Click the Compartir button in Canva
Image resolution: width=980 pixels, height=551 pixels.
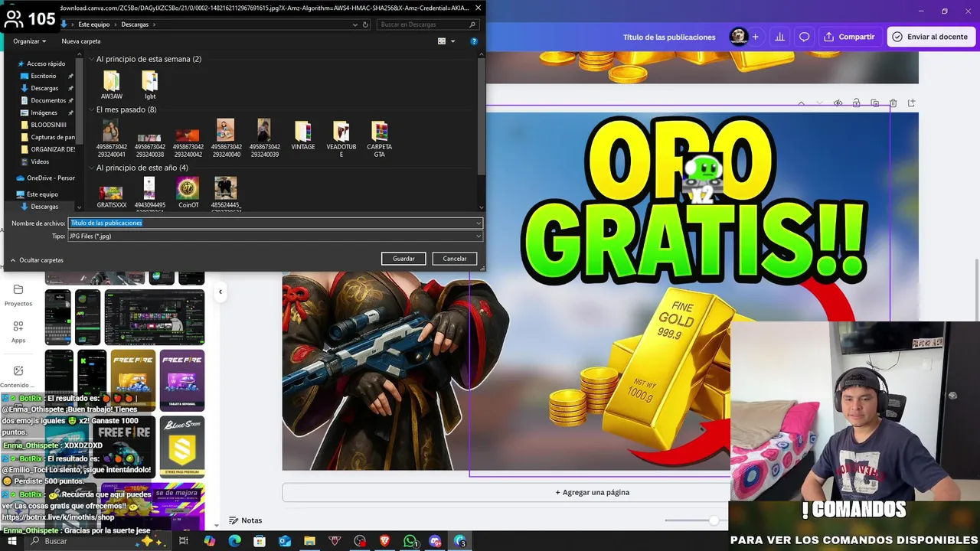[x=849, y=37]
